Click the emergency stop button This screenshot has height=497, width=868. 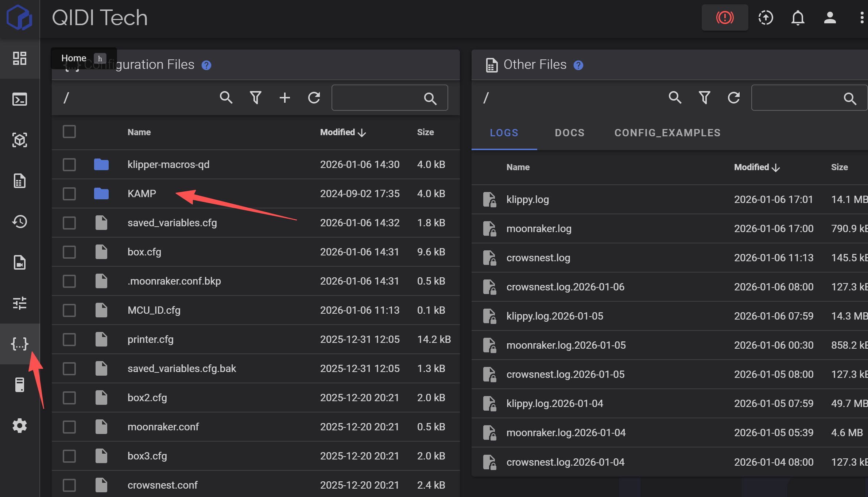point(725,17)
